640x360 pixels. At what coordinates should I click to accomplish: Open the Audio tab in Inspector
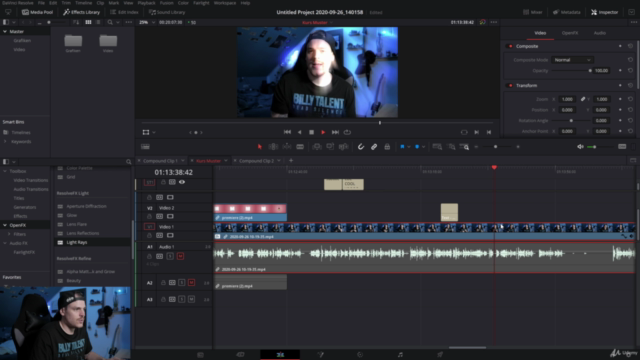[x=600, y=33]
